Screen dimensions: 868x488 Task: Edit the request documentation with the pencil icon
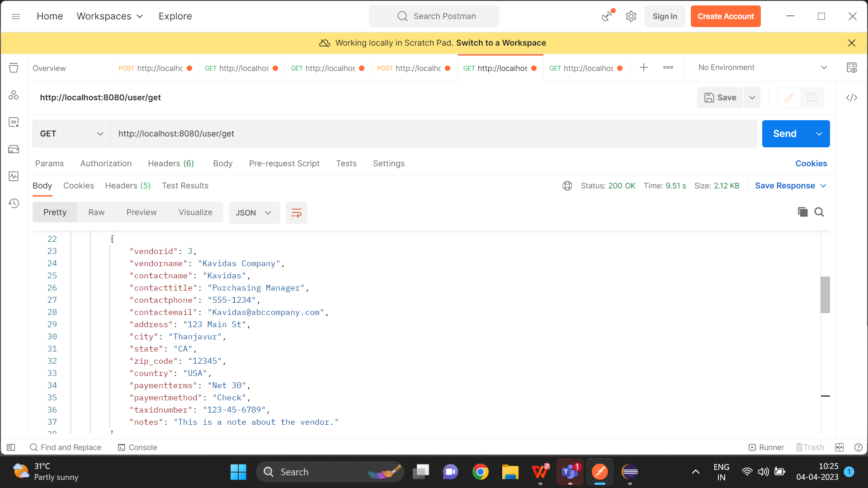(789, 97)
